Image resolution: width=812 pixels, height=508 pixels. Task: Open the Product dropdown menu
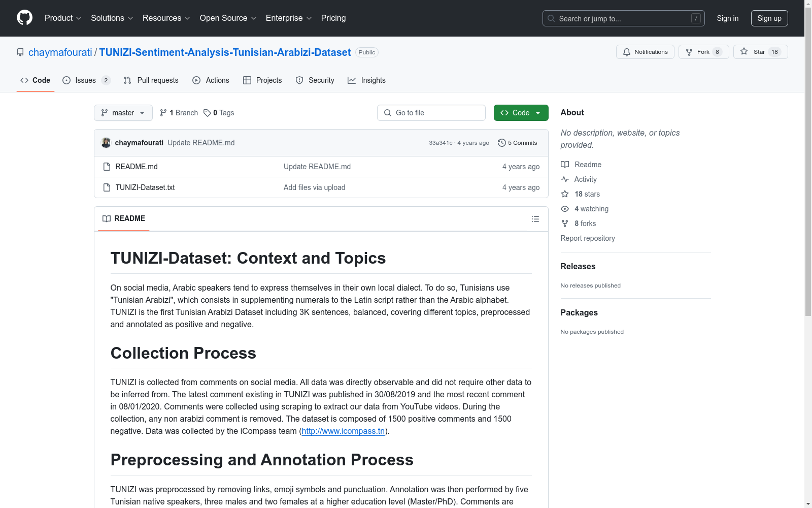tap(63, 18)
